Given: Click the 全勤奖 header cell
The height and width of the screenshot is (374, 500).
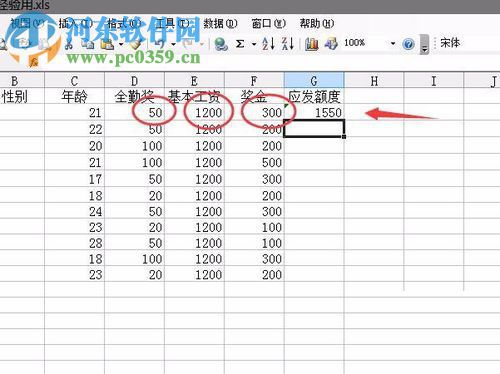Looking at the screenshot, I should click(x=134, y=96).
